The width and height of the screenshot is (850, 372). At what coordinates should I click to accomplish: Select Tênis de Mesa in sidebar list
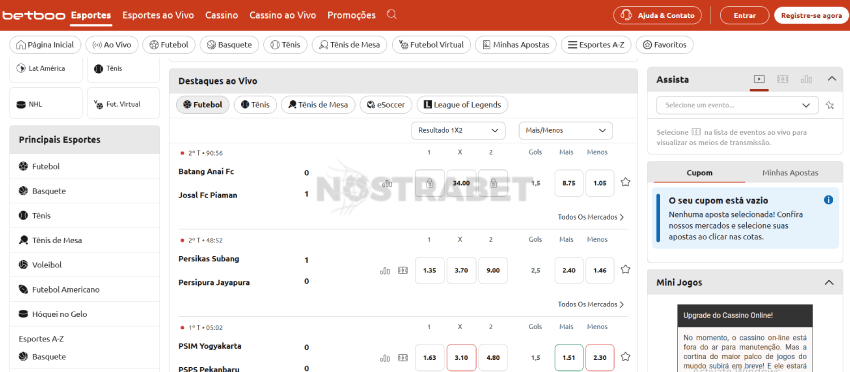pyautogui.click(x=85, y=240)
